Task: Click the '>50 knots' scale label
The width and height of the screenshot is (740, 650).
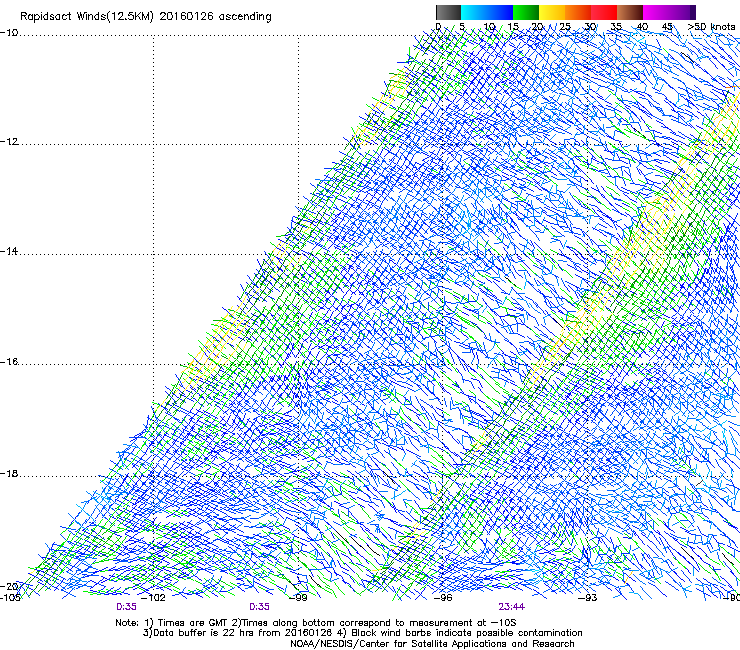Action: (x=711, y=27)
